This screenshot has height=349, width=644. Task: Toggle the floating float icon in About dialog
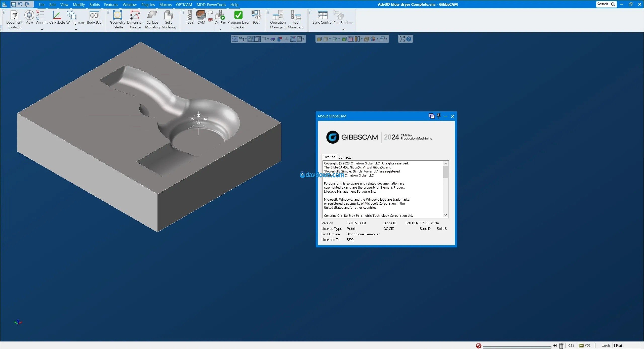(x=432, y=116)
